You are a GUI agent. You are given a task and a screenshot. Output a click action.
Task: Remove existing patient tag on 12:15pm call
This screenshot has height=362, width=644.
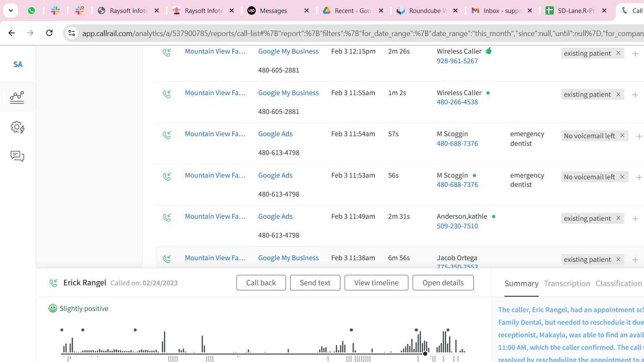tap(618, 53)
